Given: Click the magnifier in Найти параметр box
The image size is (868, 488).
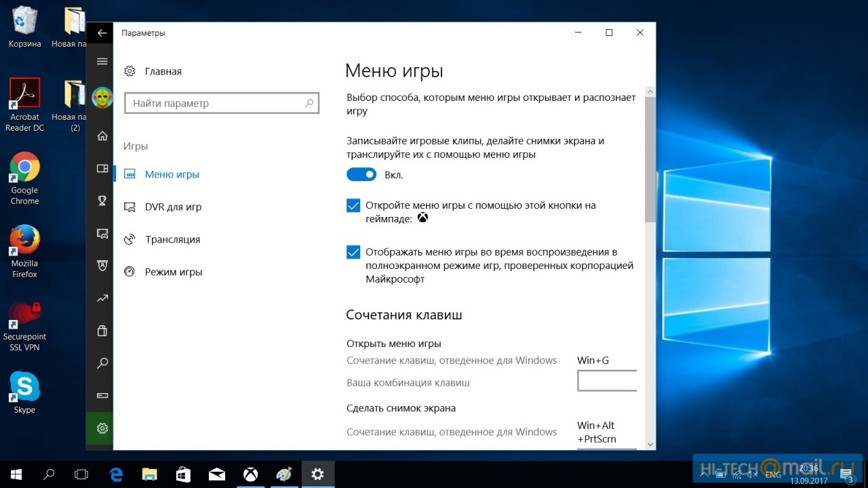Looking at the screenshot, I should coord(309,104).
